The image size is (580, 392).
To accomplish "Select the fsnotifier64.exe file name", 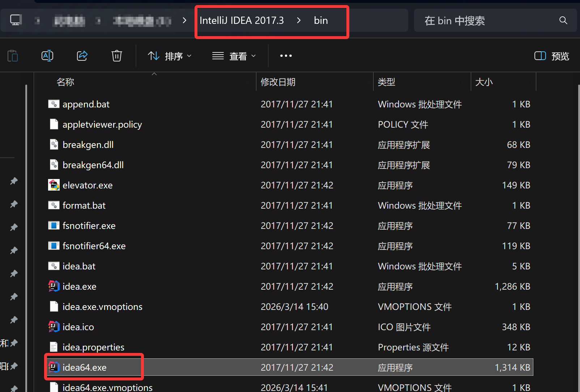I will [x=94, y=246].
